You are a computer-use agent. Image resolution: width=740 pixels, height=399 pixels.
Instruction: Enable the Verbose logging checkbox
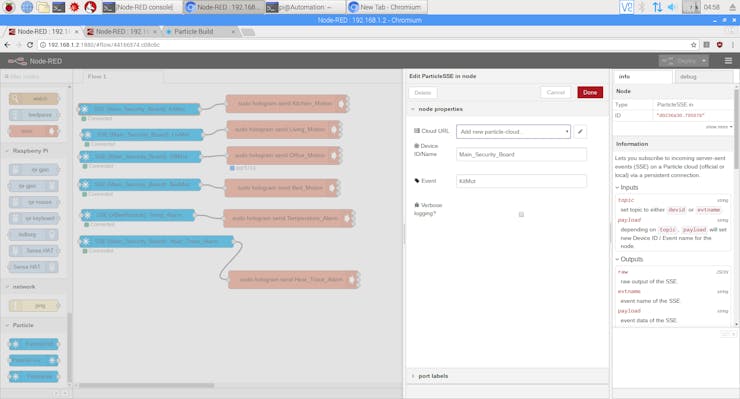pos(521,214)
